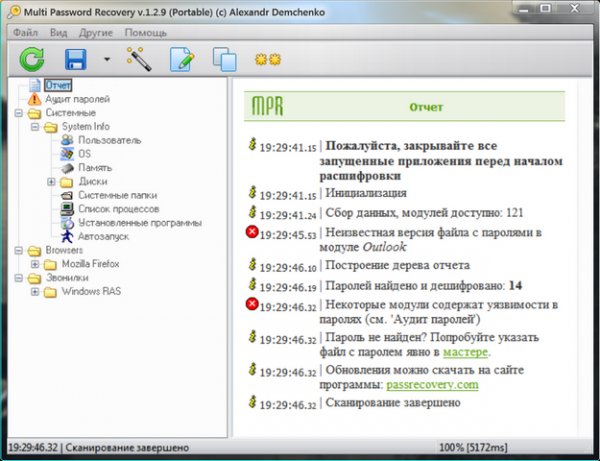Click the yellow asterisks password icon
The height and width of the screenshot is (461, 600).
(x=268, y=59)
